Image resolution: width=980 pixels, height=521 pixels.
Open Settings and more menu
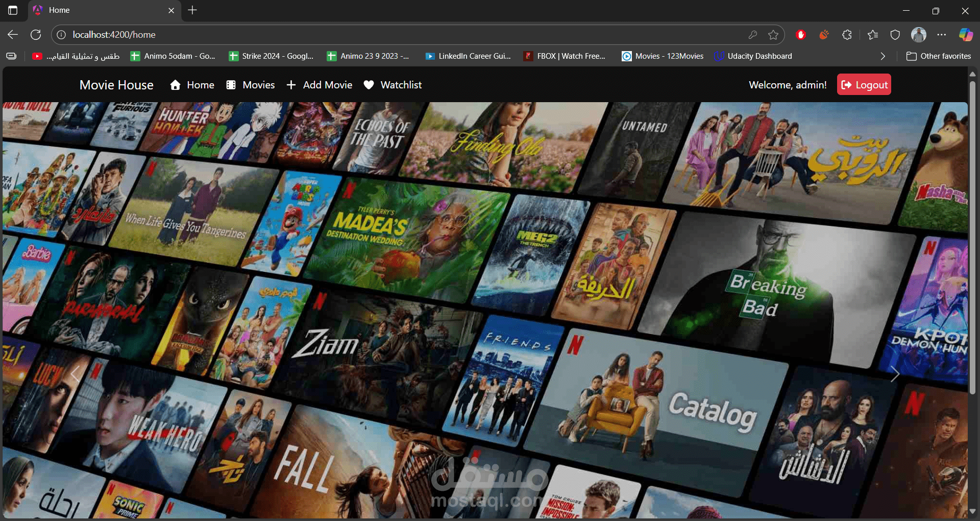tap(942, 35)
